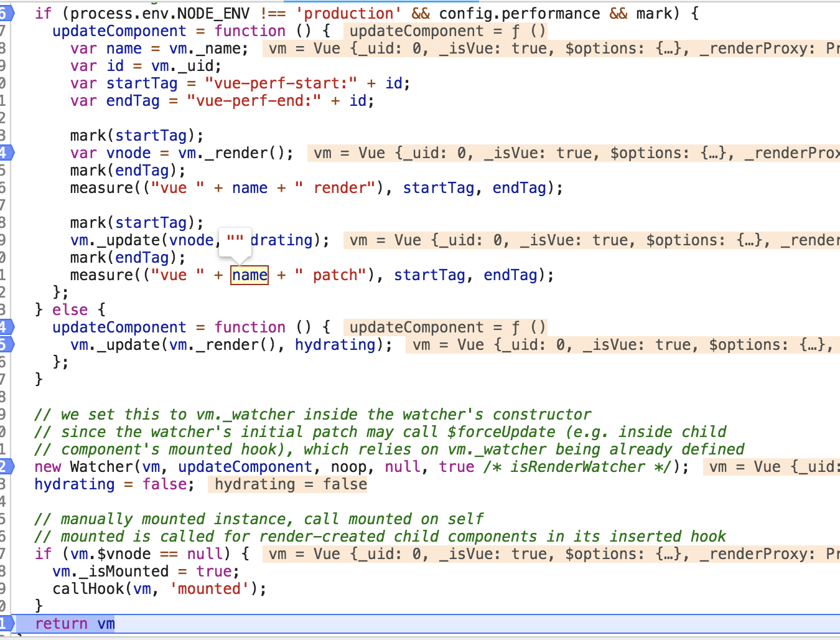The width and height of the screenshot is (840, 640).
Task: Expand inline vm preview beside var name = vm._name
Action: pos(551,49)
